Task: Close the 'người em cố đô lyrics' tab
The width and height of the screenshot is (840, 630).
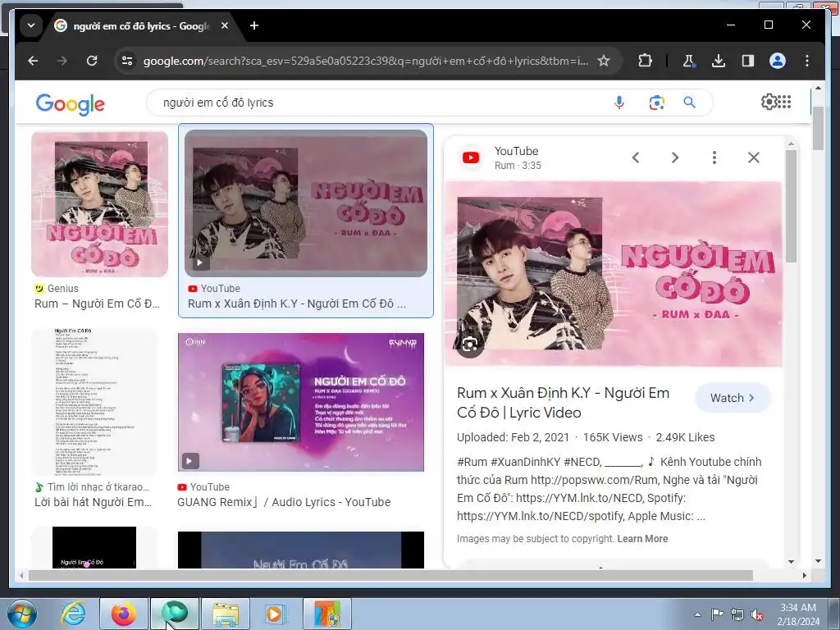Action: coord(225,25)
